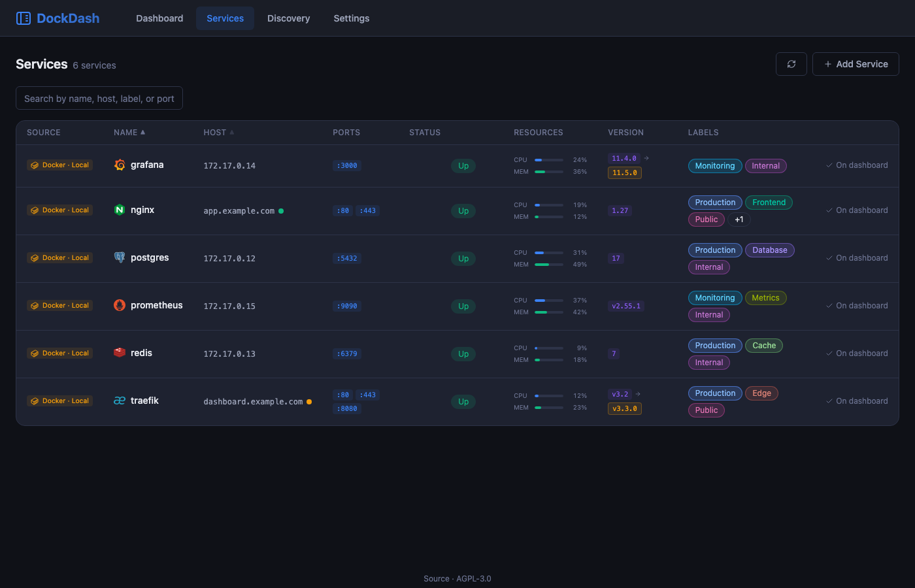Switch to the Discovery tab
Screen dimensions: 915x588
click(288, 18)
